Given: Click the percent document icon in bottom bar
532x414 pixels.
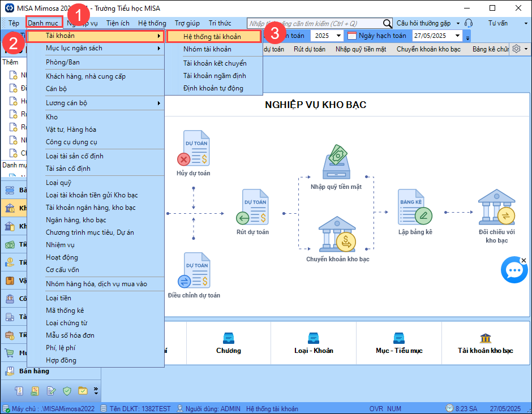Looking at the screenshot, I should tap(35, 391).
